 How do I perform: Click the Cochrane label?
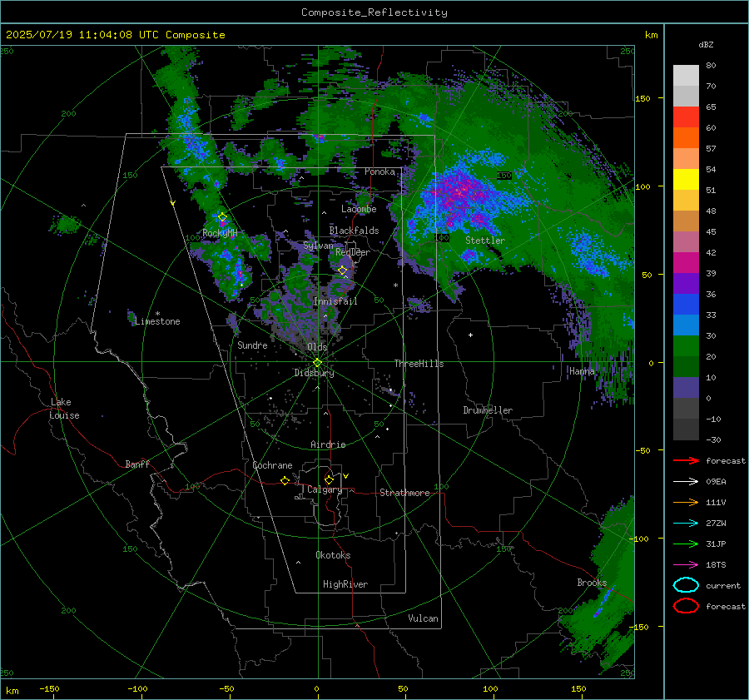point(272,465)
